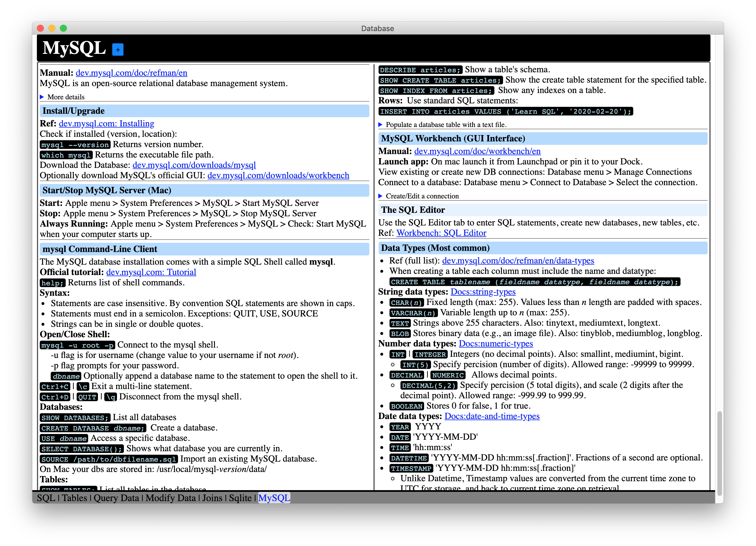
Task: Switch to the Tables tab
Action: [x=74, y=498]
